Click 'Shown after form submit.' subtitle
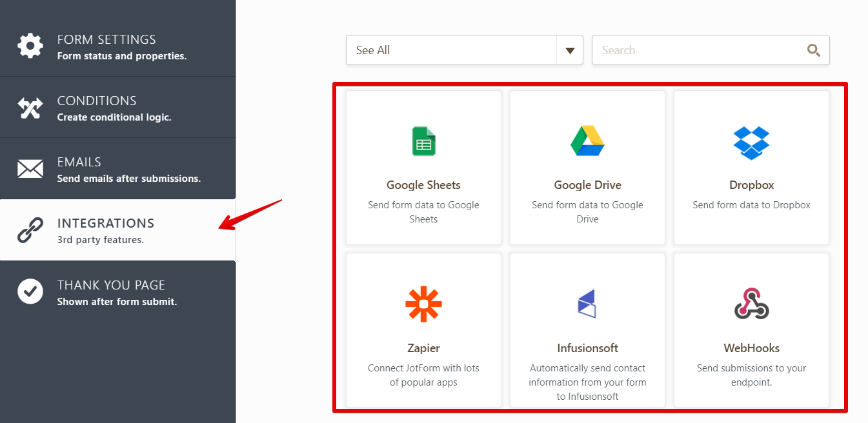The height and width of the screenshot is (423, 868). point(117,302)
